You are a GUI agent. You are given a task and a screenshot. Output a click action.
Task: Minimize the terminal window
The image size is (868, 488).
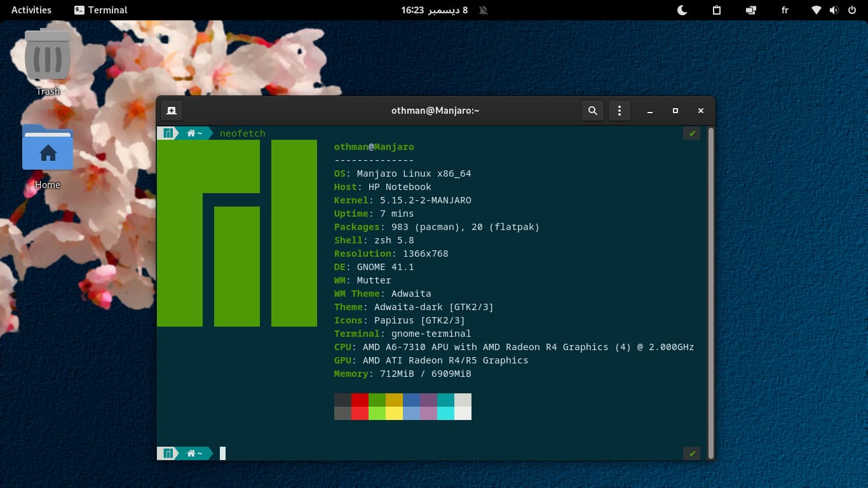650,111
